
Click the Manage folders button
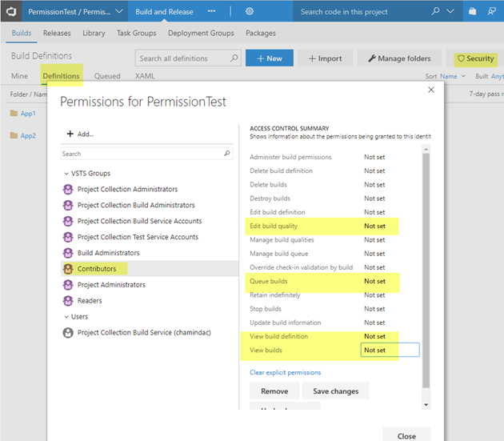coord(399,58)
